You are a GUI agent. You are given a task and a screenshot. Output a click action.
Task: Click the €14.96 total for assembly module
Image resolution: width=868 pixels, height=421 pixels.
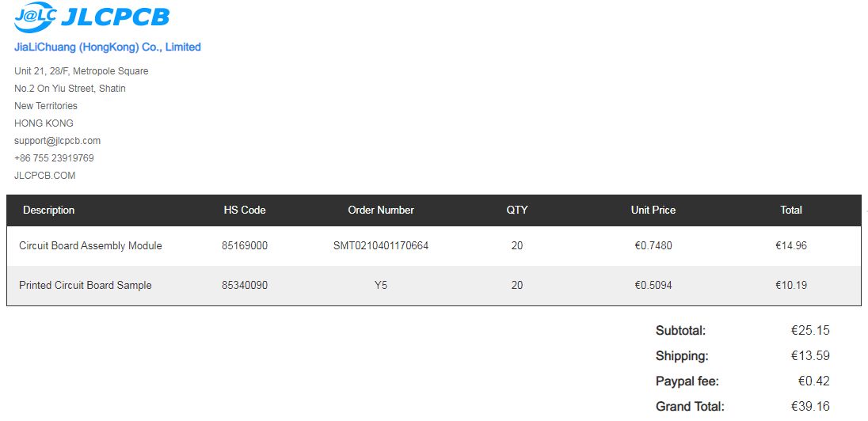791,245
